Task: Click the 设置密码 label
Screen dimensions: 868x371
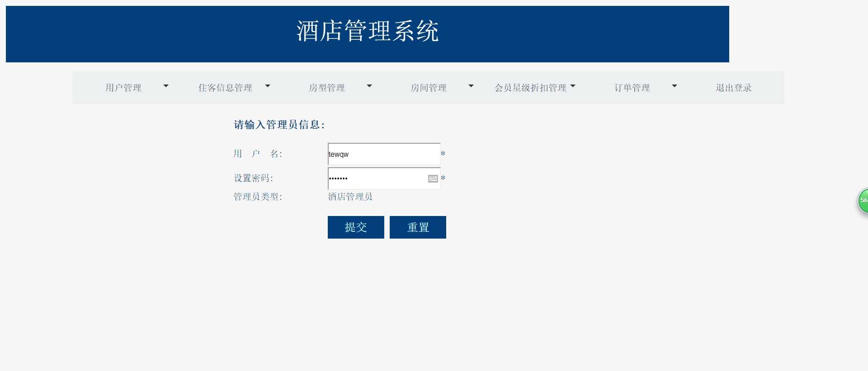Action: [x=253, y=178]
